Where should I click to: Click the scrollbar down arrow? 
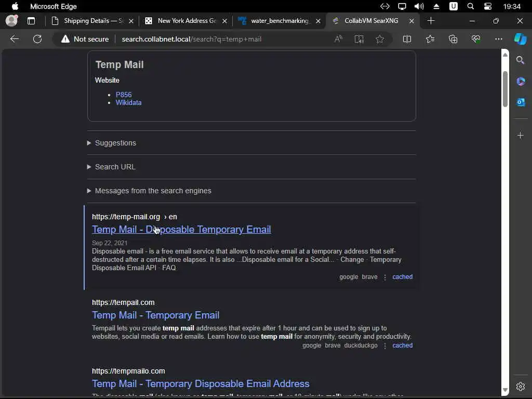[x=505, y=390]
